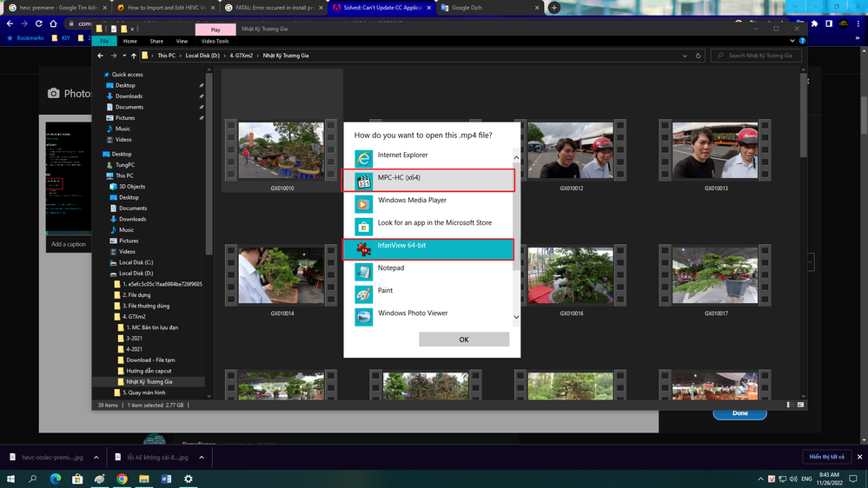The width and height of the screenshot is (868, 488).
Task: Close the Chrome downloads bar
Action: point(859,457)
